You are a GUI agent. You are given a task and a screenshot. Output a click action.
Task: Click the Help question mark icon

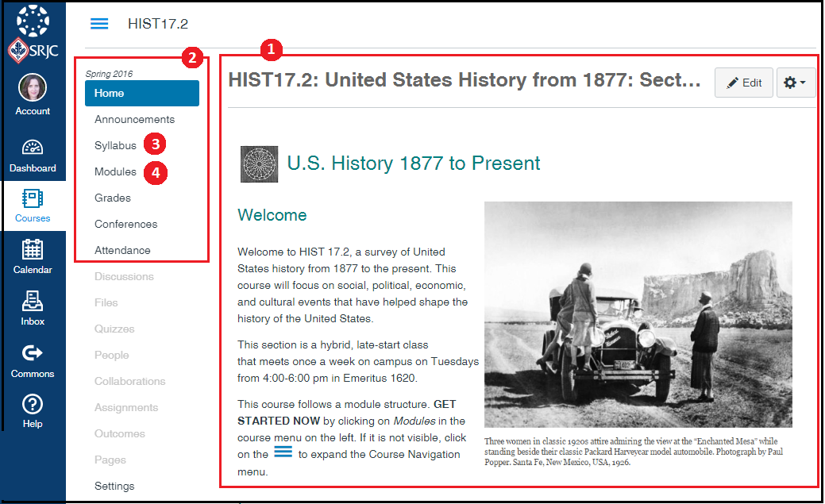(33, 404)
